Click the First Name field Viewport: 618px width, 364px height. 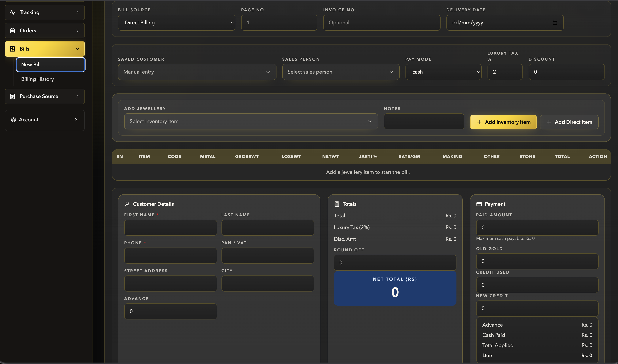(171, 228)
